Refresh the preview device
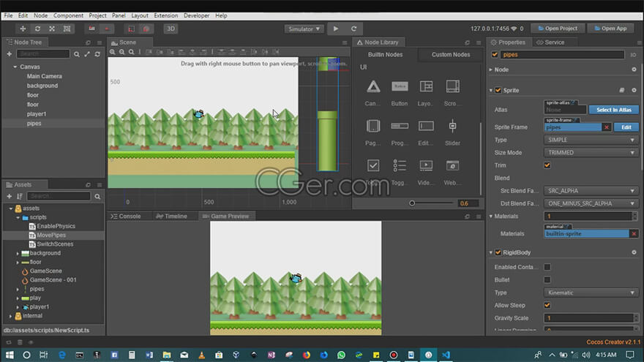644x362 pixels. [x=353, y=29]
